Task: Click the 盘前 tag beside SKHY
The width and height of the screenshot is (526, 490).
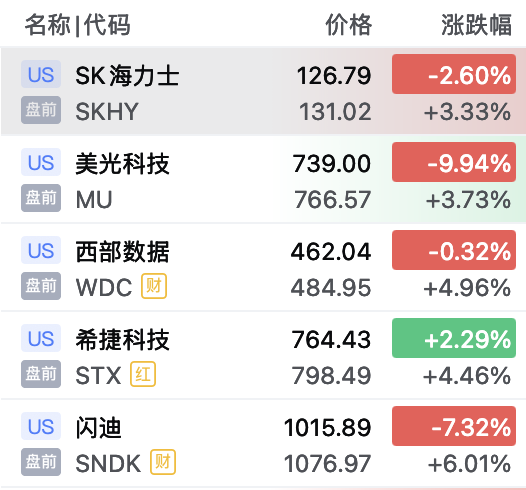Action: click(41, 110)
